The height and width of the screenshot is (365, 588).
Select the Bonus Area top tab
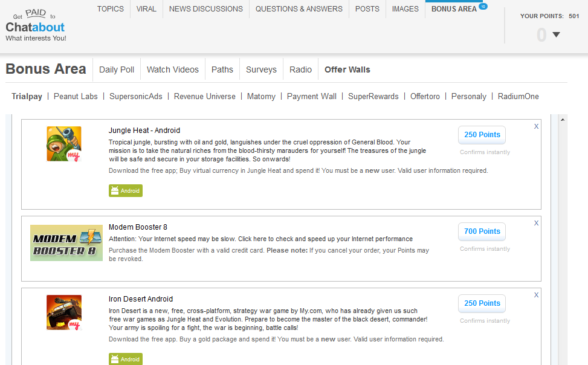point(454,8)
